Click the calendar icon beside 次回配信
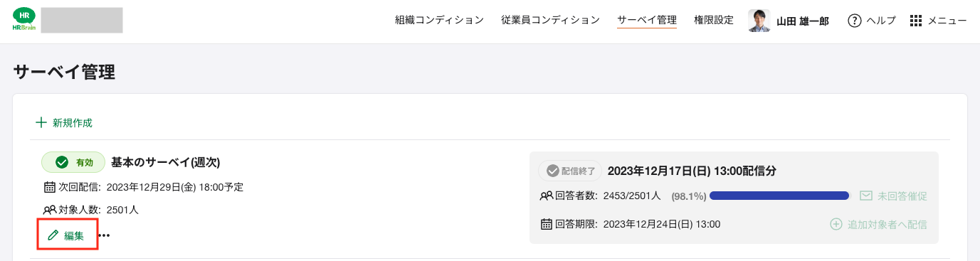This screenshot has width=980, height=261. click(50, 188)
